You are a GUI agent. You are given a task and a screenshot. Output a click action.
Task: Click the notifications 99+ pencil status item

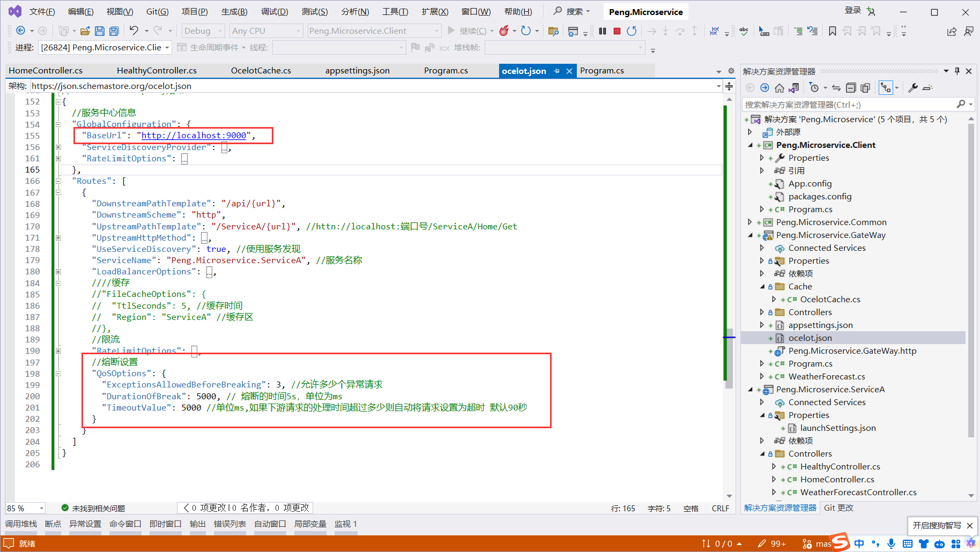click(772, 544)
